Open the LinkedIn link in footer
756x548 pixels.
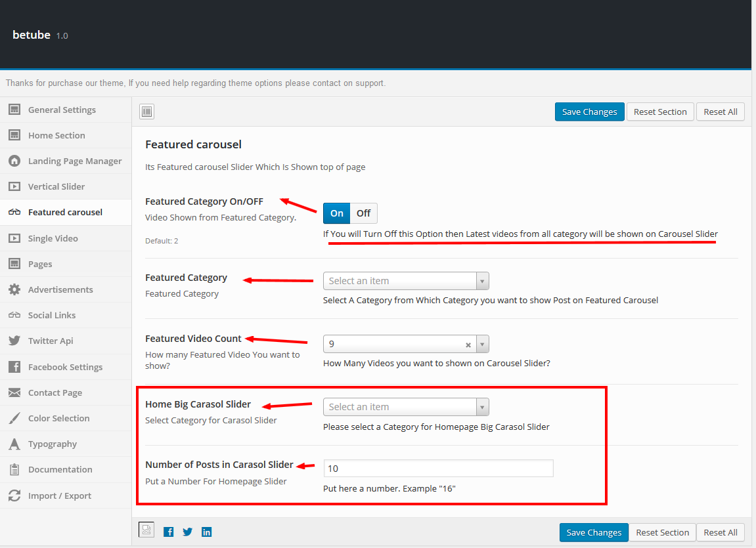coord(207,532)
